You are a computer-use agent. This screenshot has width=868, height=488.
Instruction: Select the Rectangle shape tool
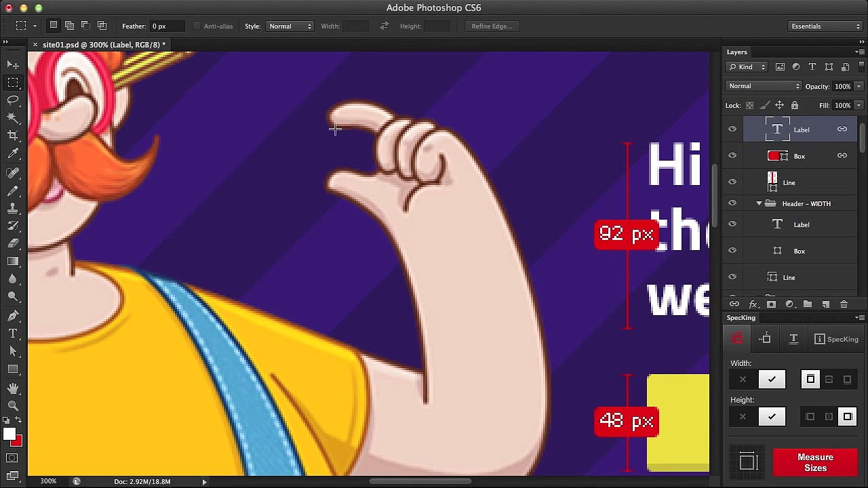click(x=13, y=369)
